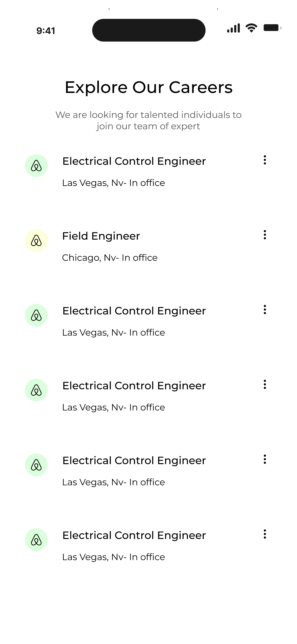Open three-dot menu for first Electrical Control Engineer
The height and width of the screenshot is (644, 297).
coord(265,160)
